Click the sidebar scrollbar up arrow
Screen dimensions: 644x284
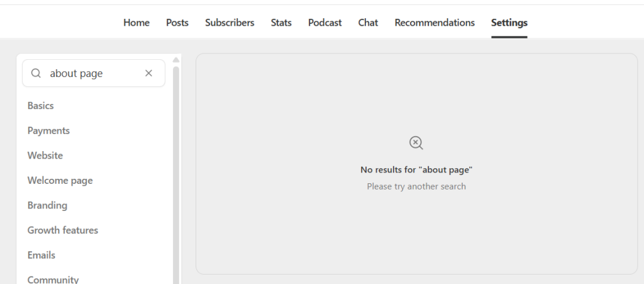click(x=176, y=60)
